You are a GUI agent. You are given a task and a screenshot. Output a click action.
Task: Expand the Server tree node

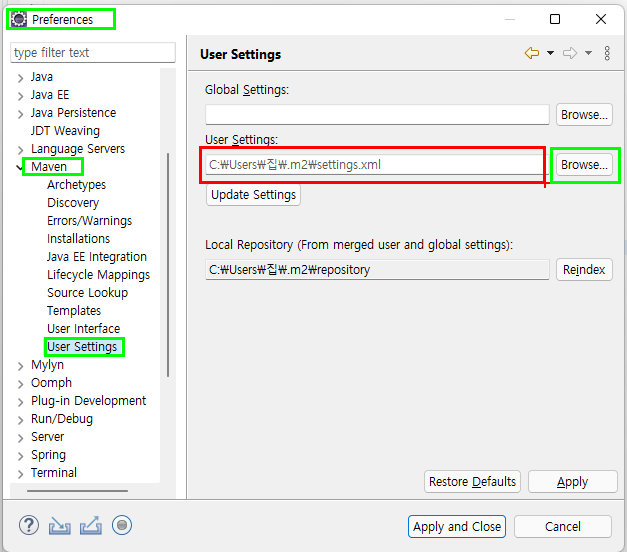(20, 438)
